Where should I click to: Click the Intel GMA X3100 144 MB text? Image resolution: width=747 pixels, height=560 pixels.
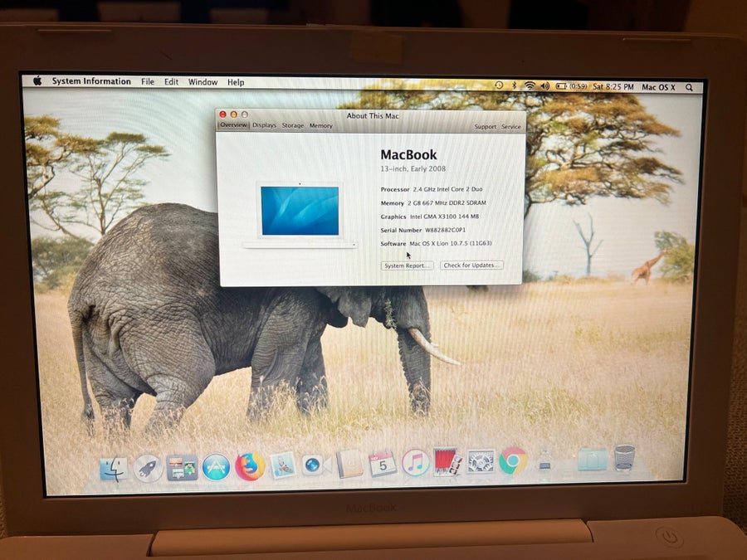click(445, 217)
